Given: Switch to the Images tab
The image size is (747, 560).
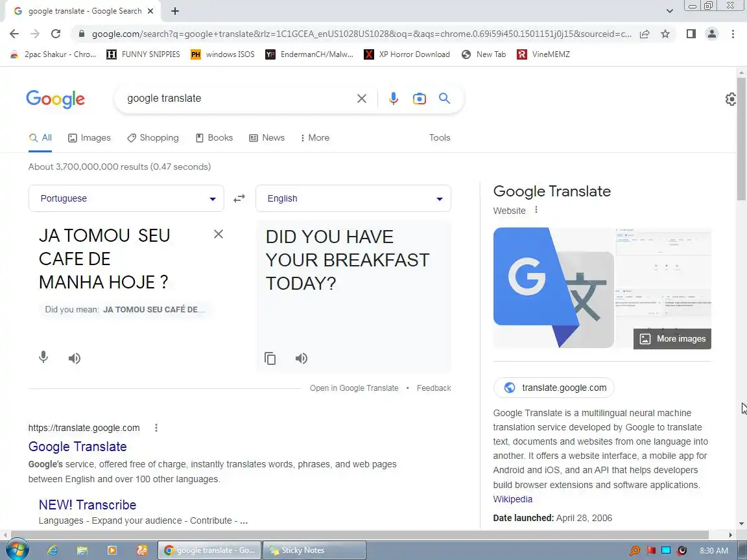Looking at the screenshot, I should pos(89,137).
